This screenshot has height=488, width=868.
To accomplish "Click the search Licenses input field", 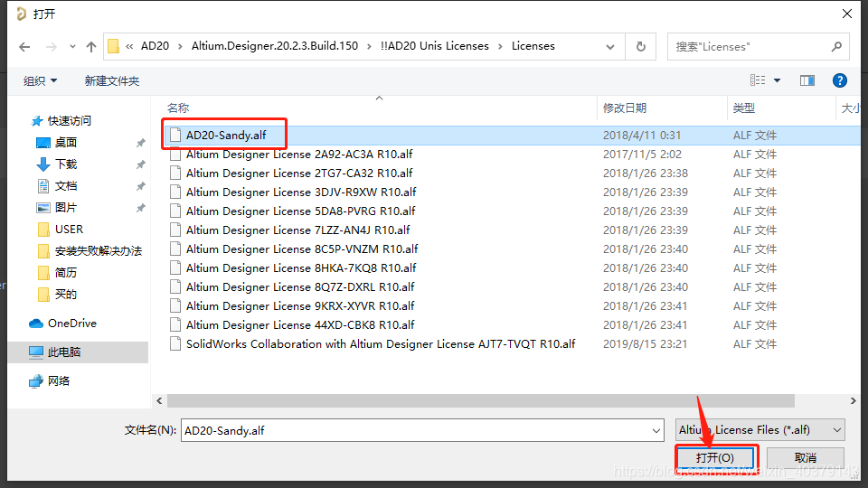I will coord(748,47).
